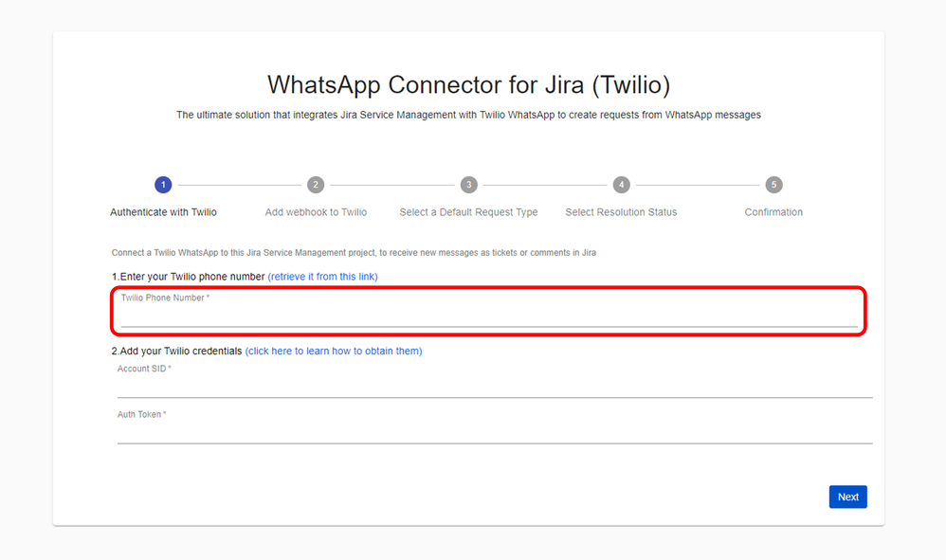The image size is (946, 560).
Task: Click step 5 circle for Confirmation
Action: 774,185
